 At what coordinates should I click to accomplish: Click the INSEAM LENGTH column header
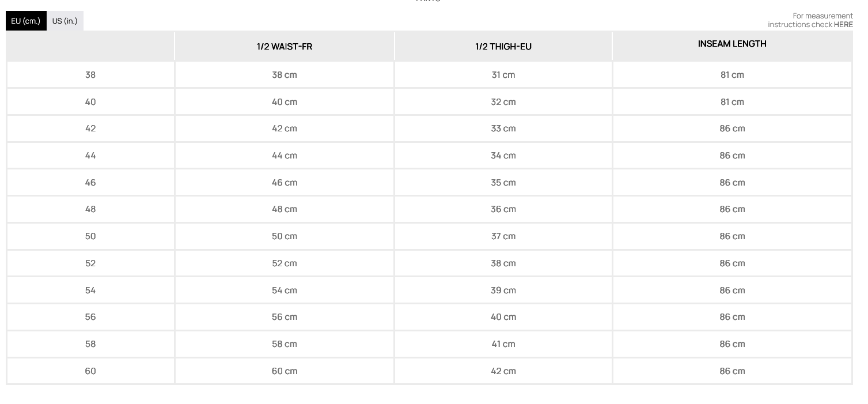[x=732, y=44]
